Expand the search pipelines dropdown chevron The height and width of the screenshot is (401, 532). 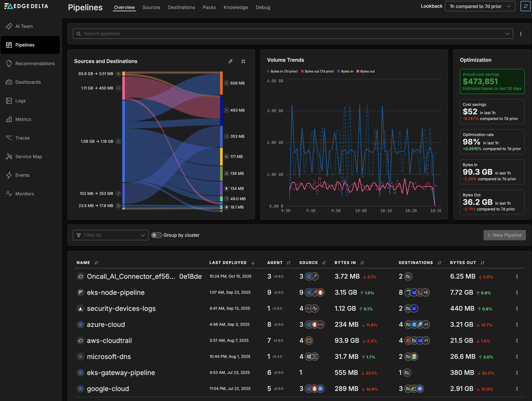(x=507, y=34)
